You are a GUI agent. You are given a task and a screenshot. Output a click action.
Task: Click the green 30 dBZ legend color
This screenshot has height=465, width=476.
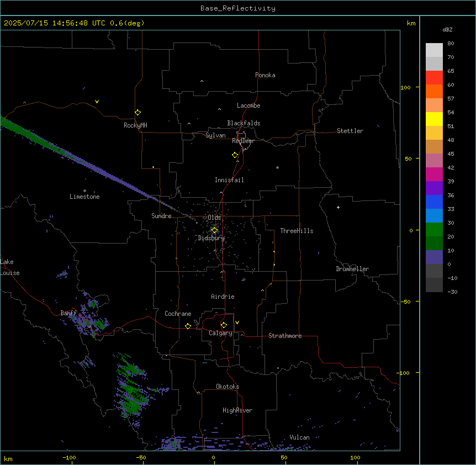[x=434, y=230]
